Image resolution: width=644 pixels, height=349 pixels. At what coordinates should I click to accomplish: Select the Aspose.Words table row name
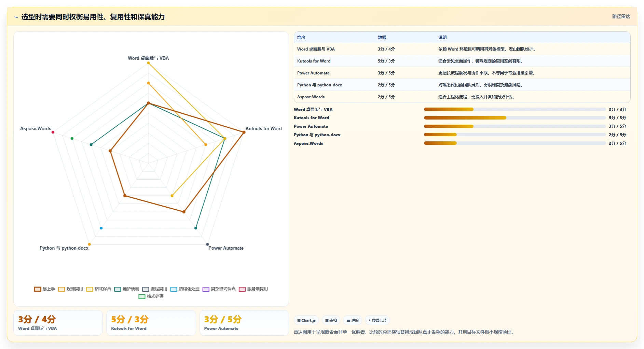(x=311, y=97)
